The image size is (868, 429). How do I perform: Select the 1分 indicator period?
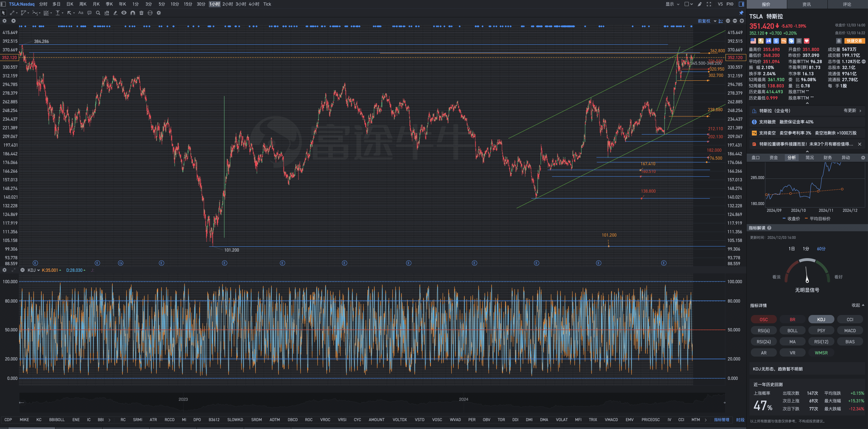806,249
